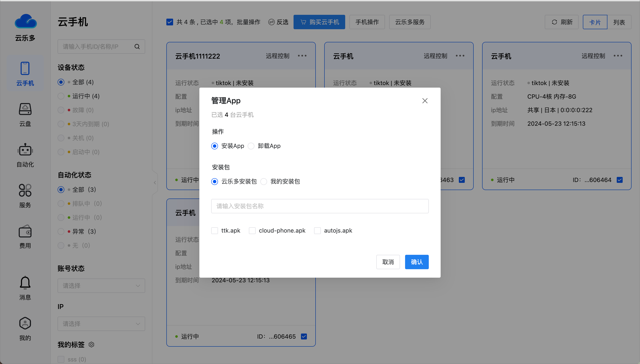Click the 请输入手机ID/名称/IP search field
Screen dimensions: 640x364
pyautogui.click(x=101, y=47)
